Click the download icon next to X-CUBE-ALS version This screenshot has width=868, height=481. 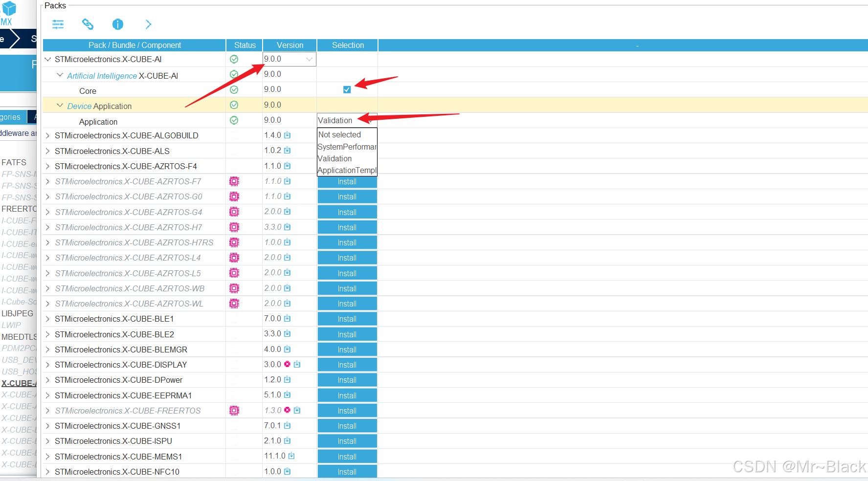[288, 150]
